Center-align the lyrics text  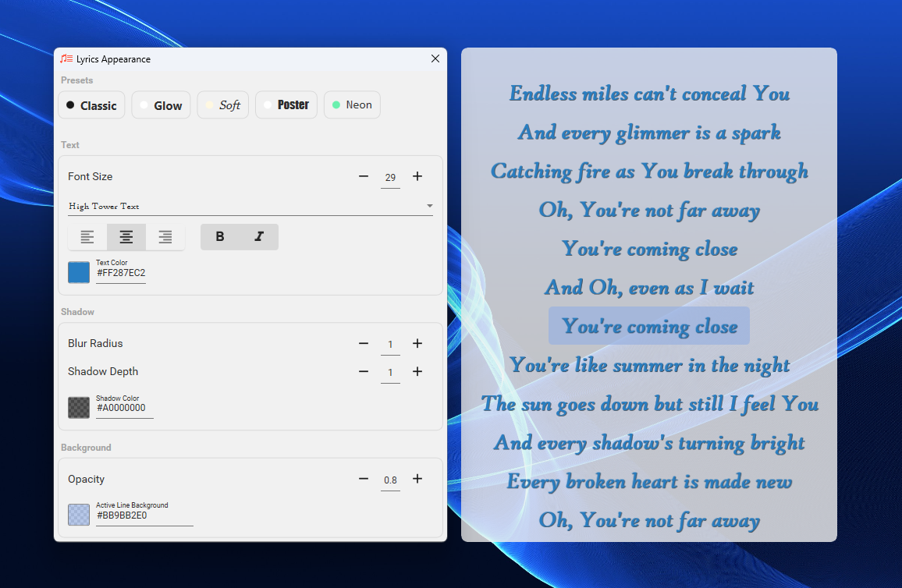tap(126, 237)
